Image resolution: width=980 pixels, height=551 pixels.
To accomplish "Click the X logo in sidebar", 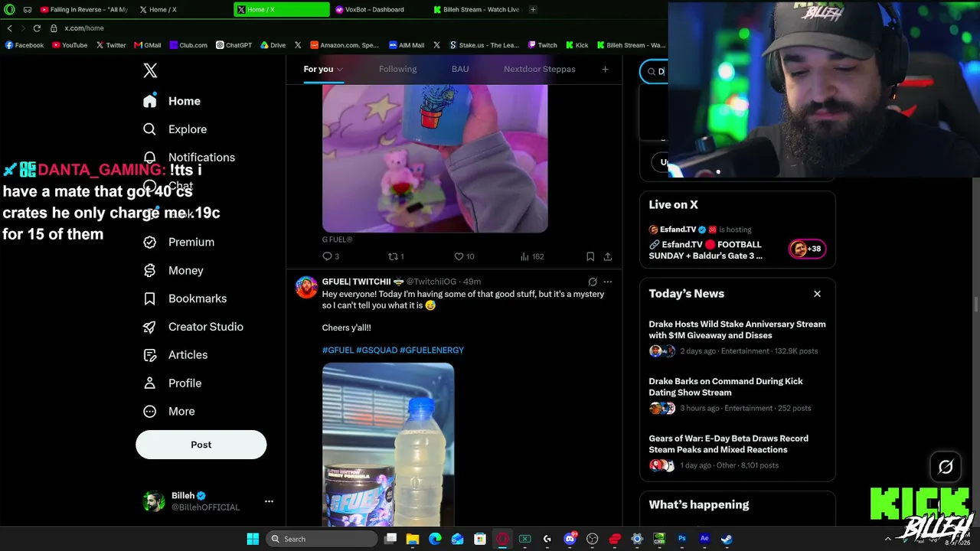I will [x=150, y=70].
